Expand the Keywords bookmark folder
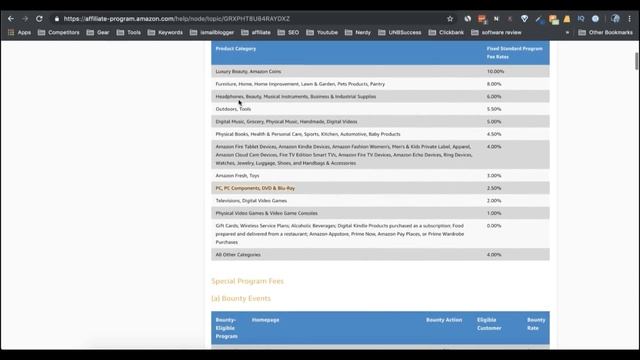640x360 pixels. pos(165,32)
